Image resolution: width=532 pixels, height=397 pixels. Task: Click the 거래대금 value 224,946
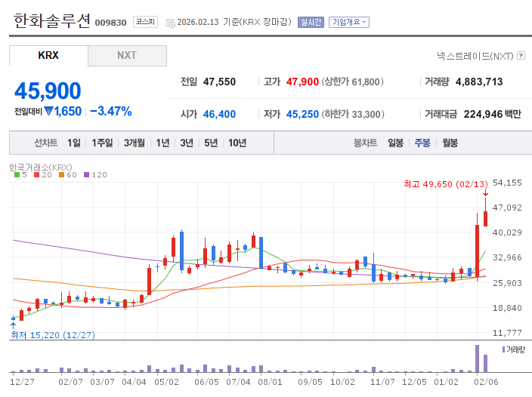pos(483,114)
